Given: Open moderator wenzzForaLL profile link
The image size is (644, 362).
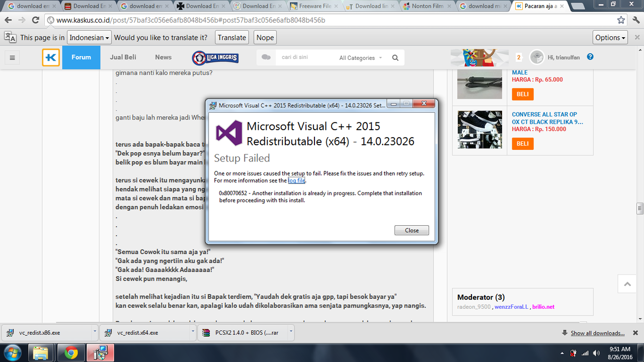Looking at the screenshot, I should [511, 307].
